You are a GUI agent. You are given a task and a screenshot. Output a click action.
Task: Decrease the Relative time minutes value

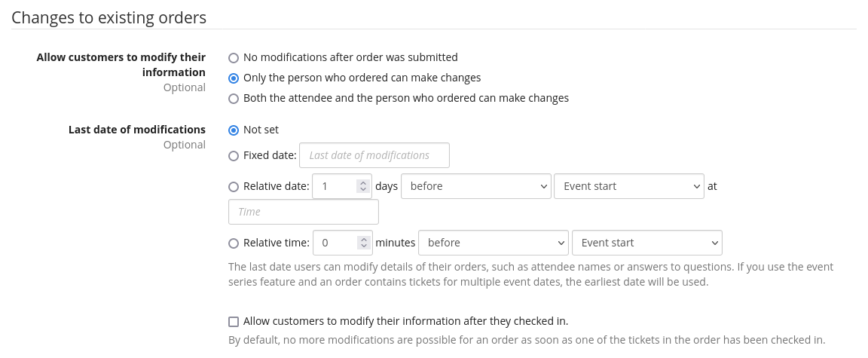363,246
